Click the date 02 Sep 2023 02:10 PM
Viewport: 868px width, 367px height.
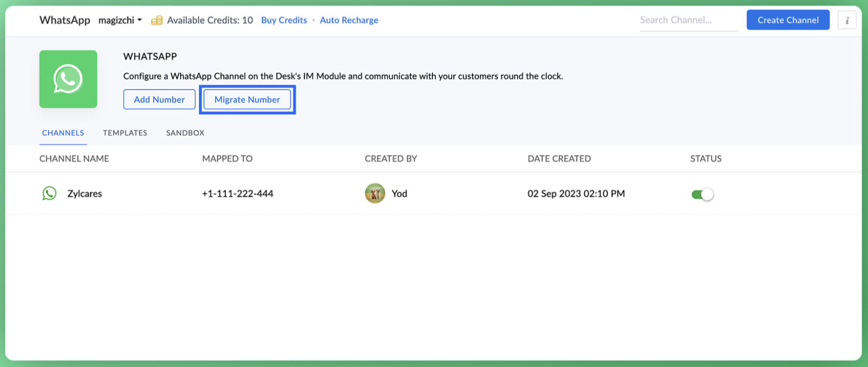[x=576, y=194]
